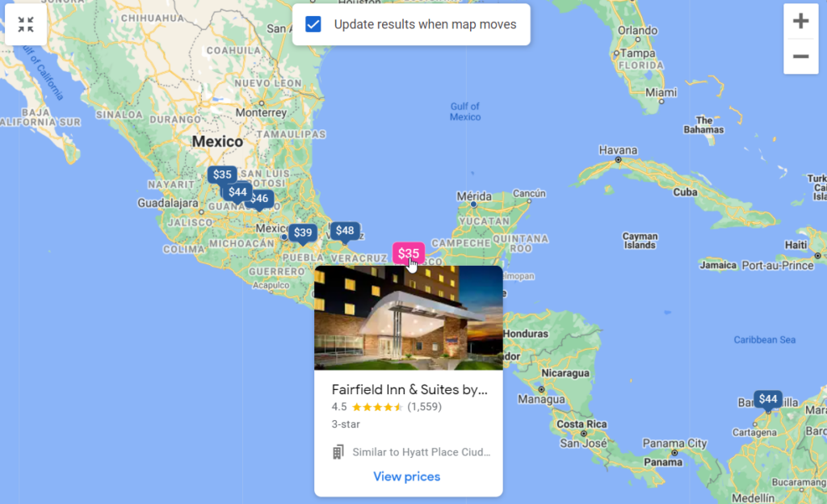Click the Similar to Hyatt Place building icon
This screenshot has width=827, height=504.
tap(338, 451)
